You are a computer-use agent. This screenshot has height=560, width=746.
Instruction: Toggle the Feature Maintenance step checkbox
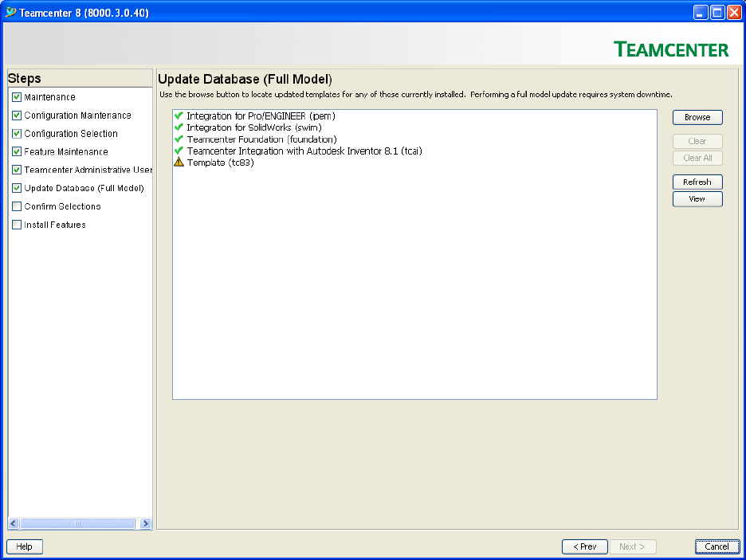(17, 151)
